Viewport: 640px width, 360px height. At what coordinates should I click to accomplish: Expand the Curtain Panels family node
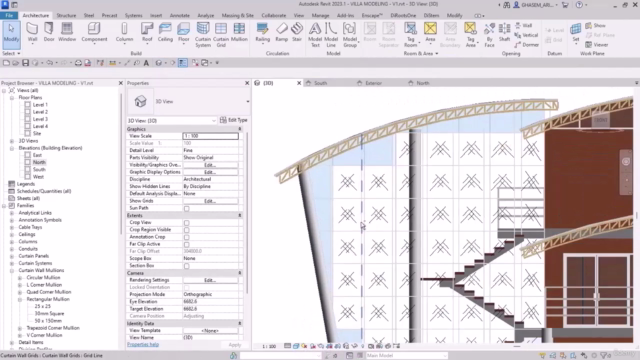[x=12, y=256]
